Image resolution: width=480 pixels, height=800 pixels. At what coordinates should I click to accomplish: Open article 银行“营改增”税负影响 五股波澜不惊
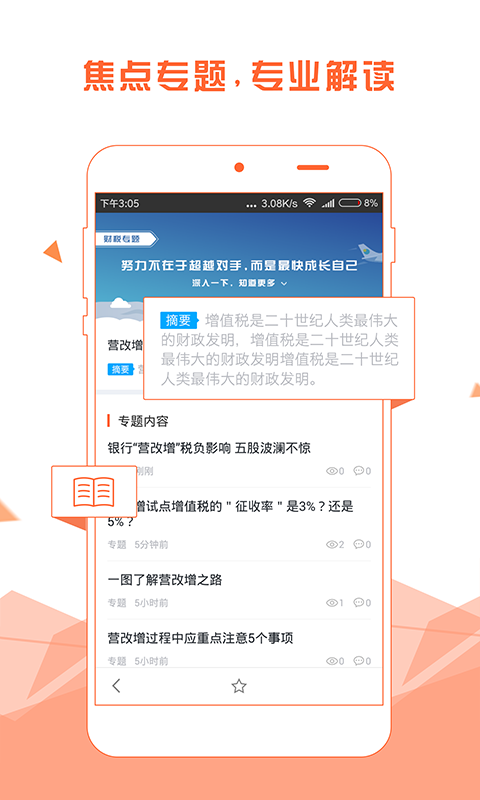tap(209, 448)
